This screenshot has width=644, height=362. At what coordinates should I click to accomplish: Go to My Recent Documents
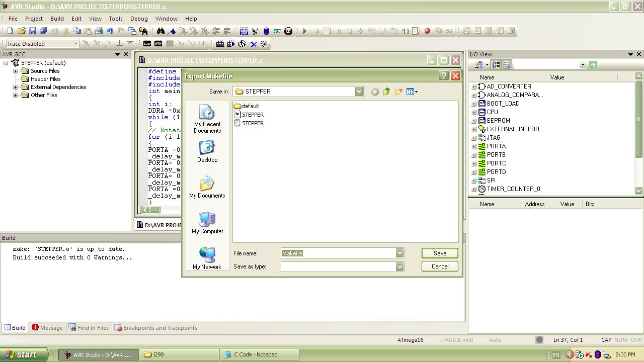point(207,119)
